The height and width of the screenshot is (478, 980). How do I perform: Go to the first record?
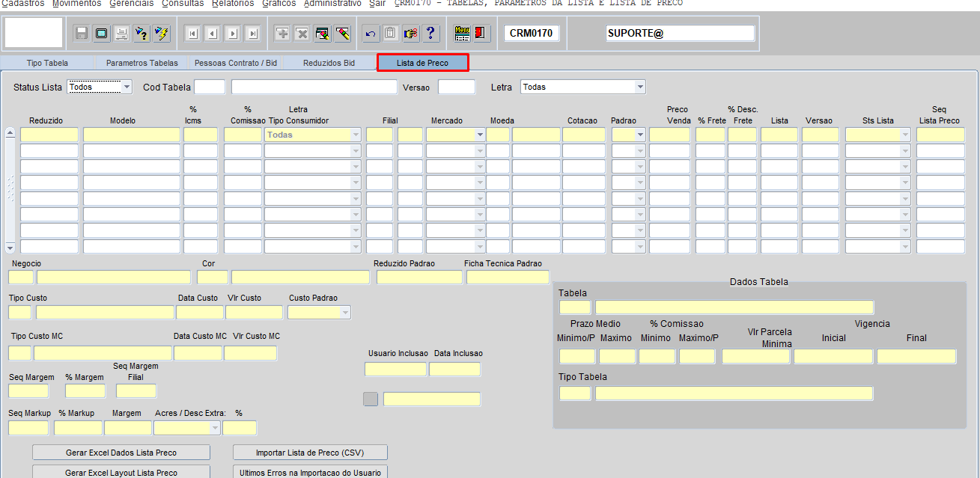click(192, 34)
